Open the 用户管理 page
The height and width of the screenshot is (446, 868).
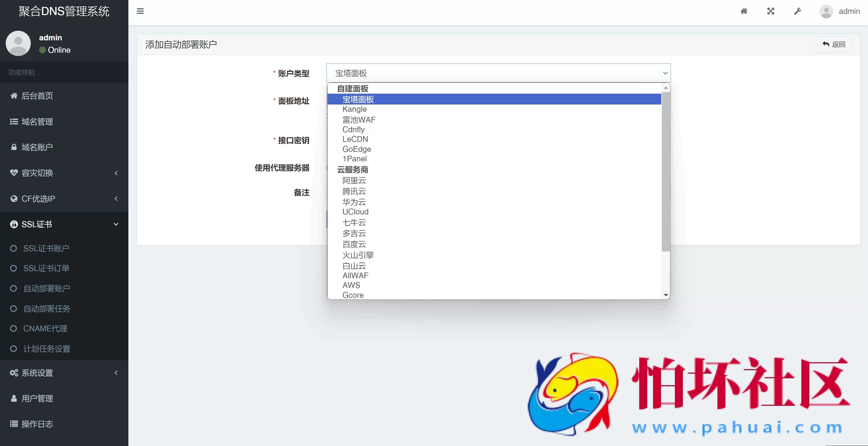point(37,398)
